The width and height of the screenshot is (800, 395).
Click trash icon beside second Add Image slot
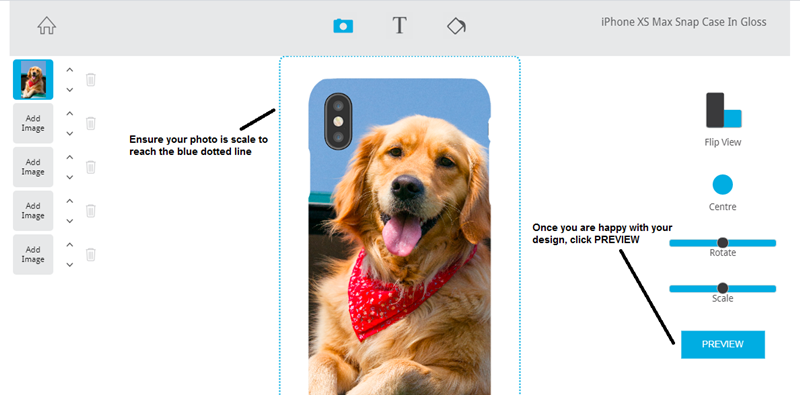pyautogui.click(x=90, y=167)
